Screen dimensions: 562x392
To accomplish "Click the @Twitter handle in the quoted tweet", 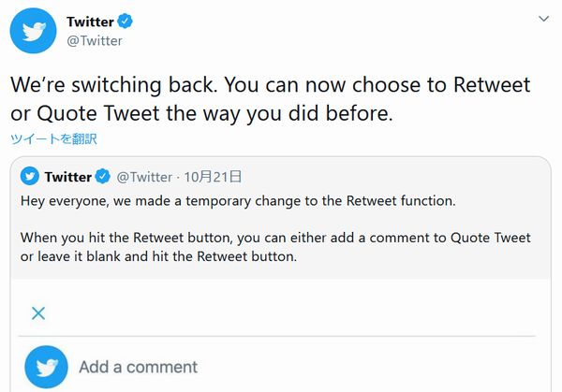I will click(x=143, y=176).
